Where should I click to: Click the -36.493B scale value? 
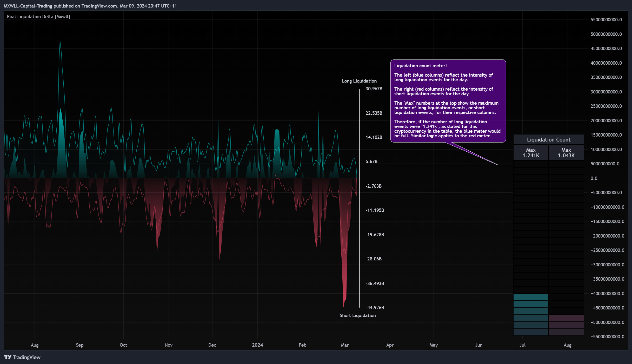pos(375,284)
